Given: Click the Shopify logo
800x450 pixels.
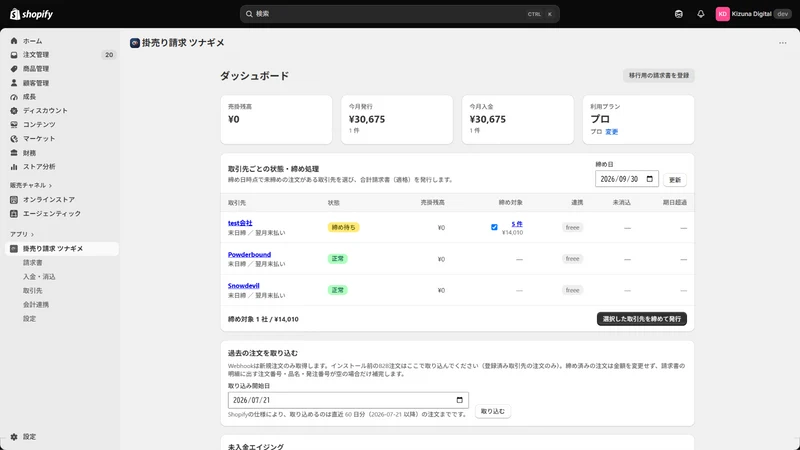Looking at the screenshot, I should (x=32, y=14).
